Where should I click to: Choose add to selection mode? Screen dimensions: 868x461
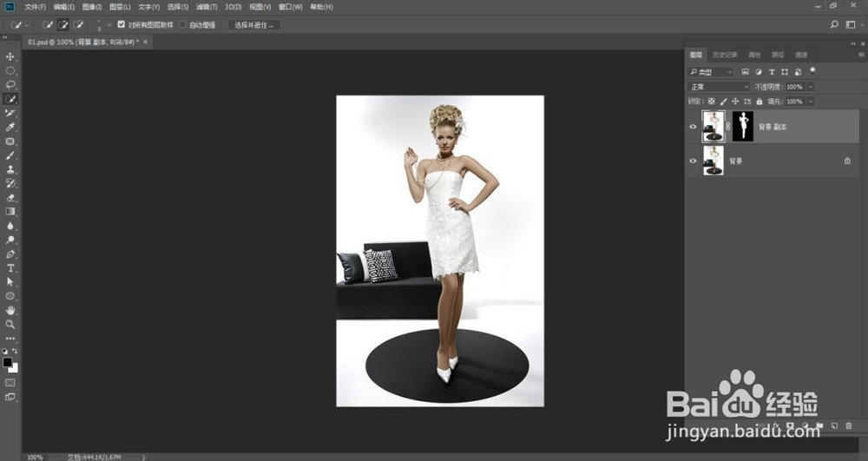click(x=63, y=24)
